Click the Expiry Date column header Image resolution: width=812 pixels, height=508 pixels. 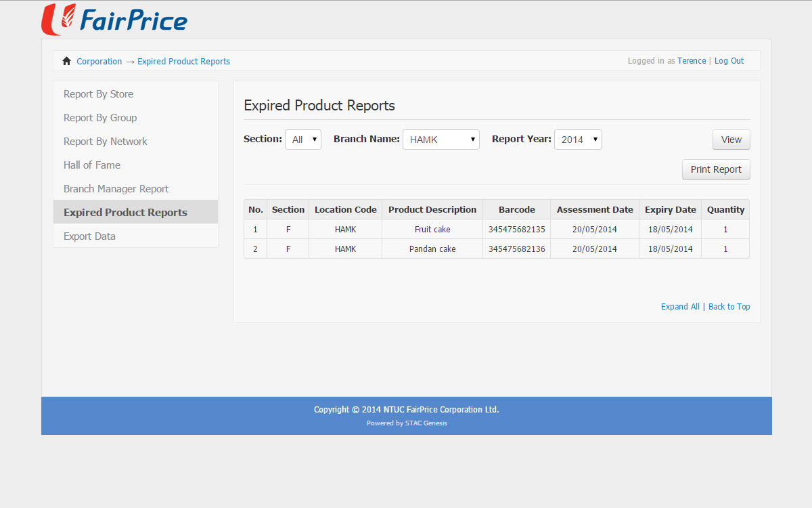coord(671,209)
